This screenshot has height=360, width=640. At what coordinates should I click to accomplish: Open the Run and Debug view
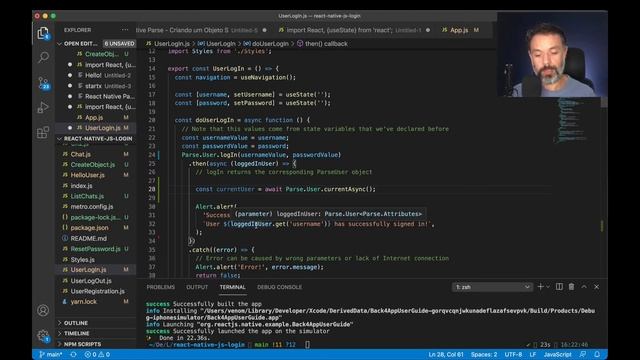point(43,108)
